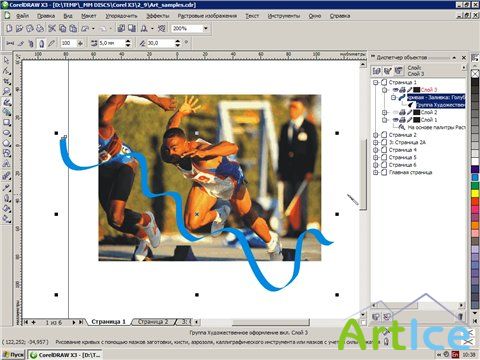Screen dimensions: 480x360
Task: Select the Smart Fill tool
Action: click(x=6, y=112)
